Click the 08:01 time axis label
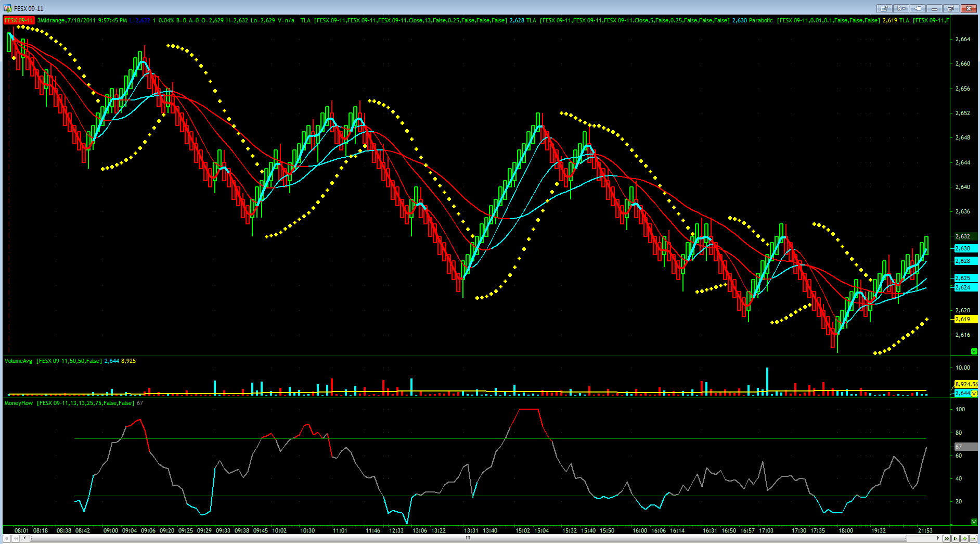Image resolution: width=980 pixels, height=544 pixels. (22, 530)
